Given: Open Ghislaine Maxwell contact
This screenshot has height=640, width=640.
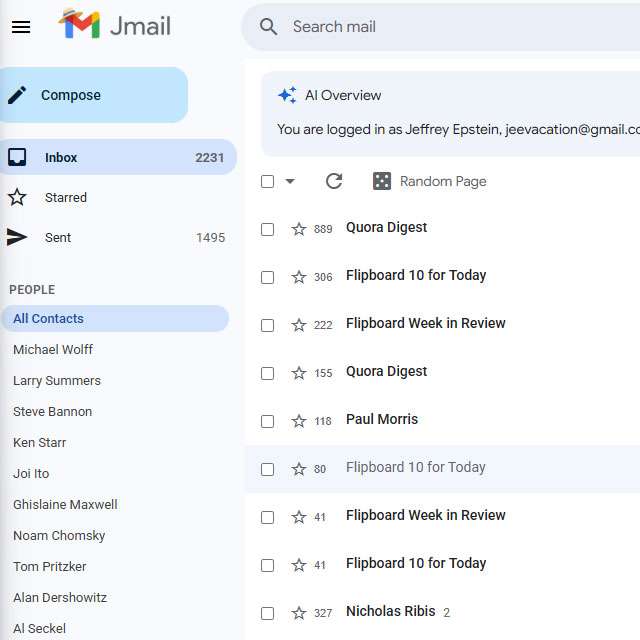Looking at the screenshot, I should 65,504.
